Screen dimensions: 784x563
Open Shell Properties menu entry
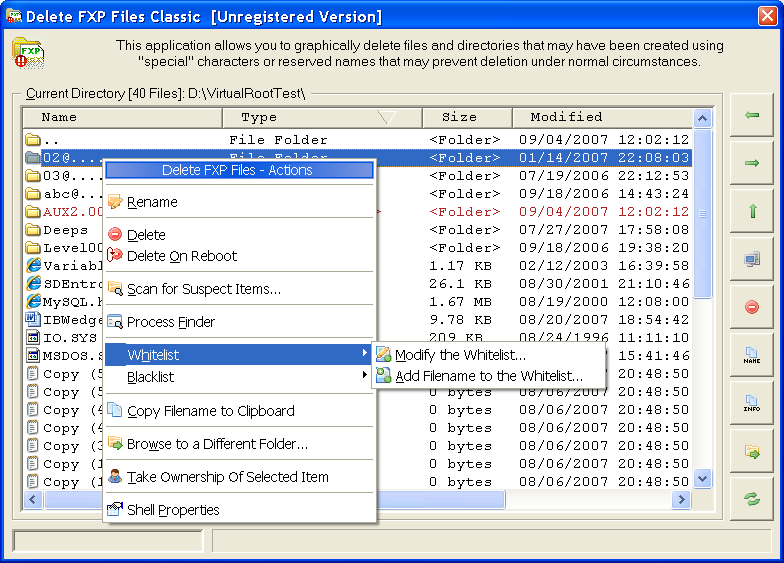(240, 510)
